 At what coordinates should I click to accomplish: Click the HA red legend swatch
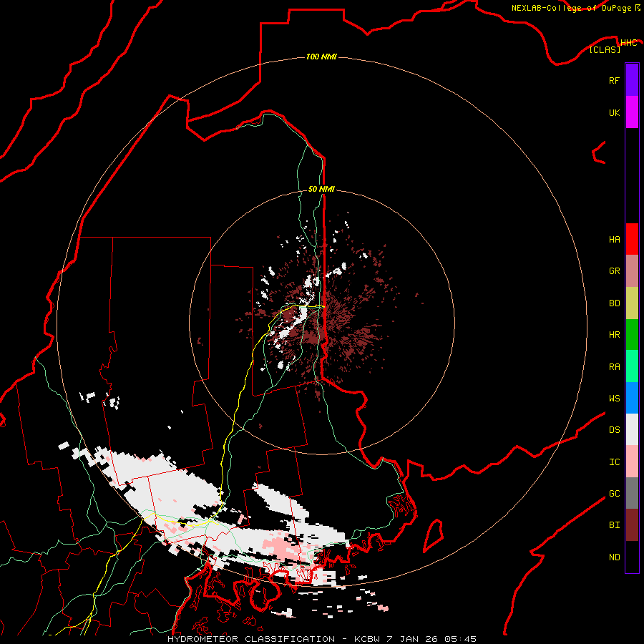tap(632, 239)
